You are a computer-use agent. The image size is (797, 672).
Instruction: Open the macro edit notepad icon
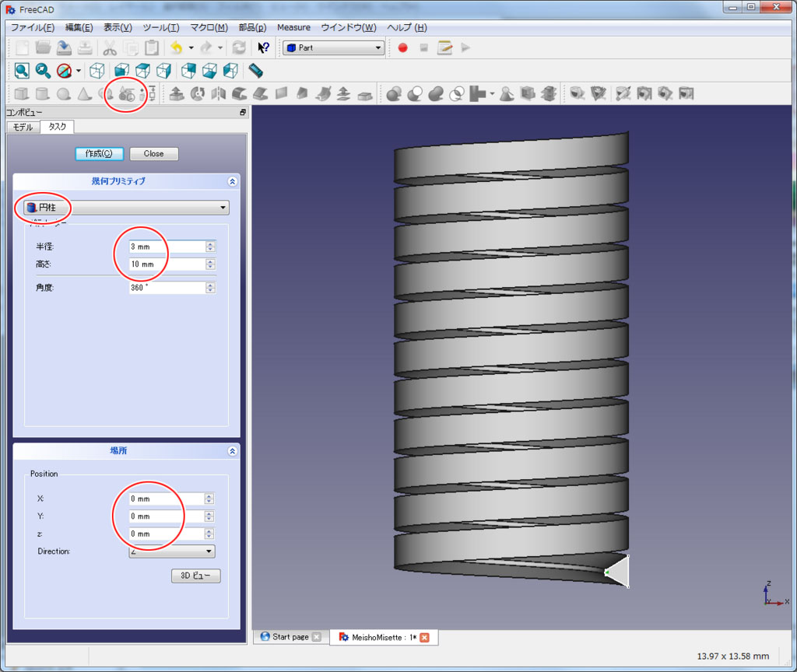pos(444,47)
